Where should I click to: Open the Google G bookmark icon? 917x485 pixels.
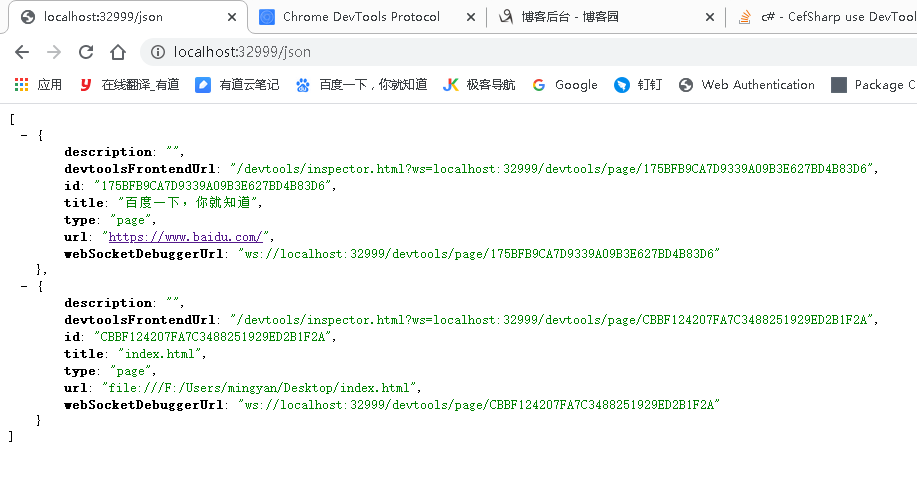(x=539, y=85)
